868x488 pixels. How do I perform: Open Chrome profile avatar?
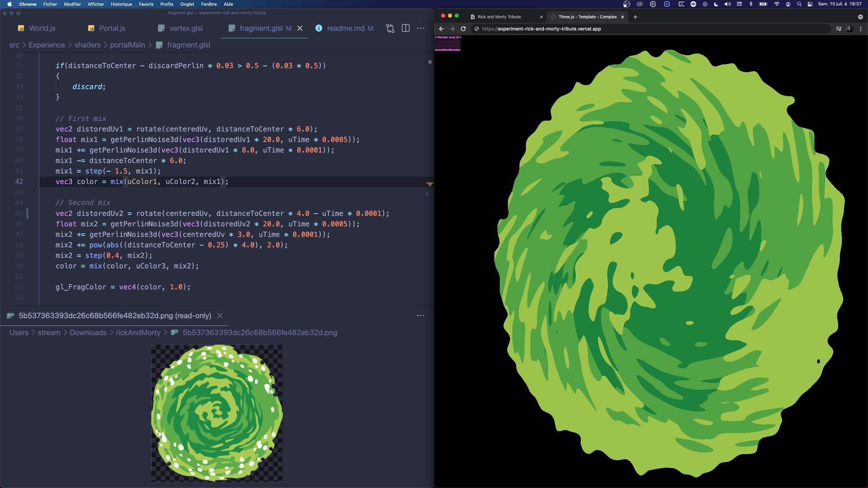point(850,29)
